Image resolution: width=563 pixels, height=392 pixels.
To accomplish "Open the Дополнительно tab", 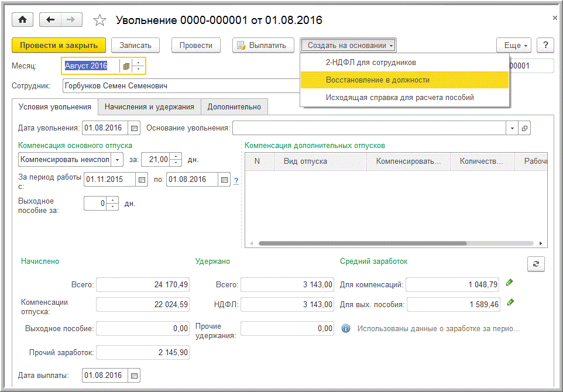I will coord(234,106).
